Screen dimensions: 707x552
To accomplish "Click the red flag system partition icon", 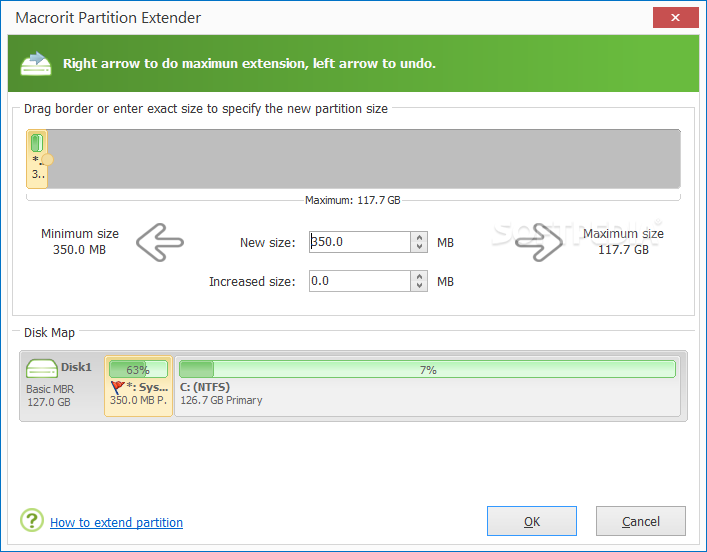I will pos(117,387).
